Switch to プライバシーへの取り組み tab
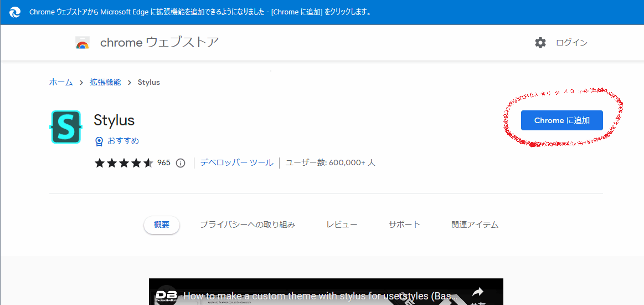This screenshot has width=644, height=305. point(248,225)
